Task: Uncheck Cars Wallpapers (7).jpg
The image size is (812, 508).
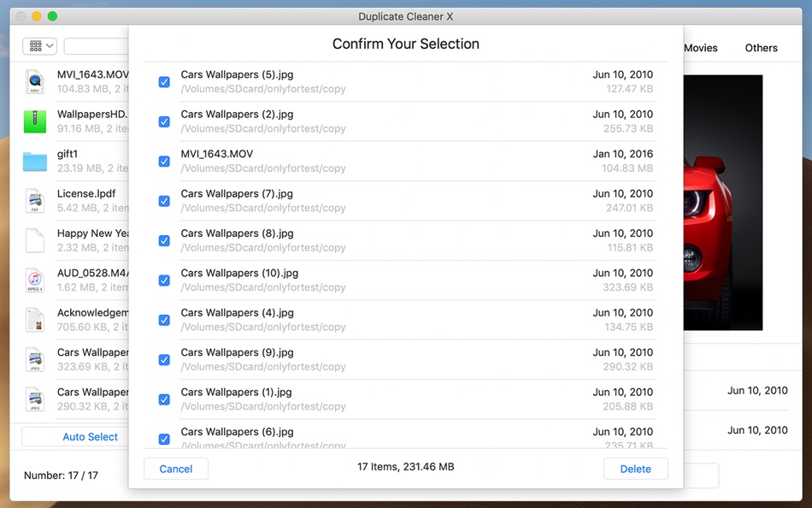Action: [x=164, y=201]
